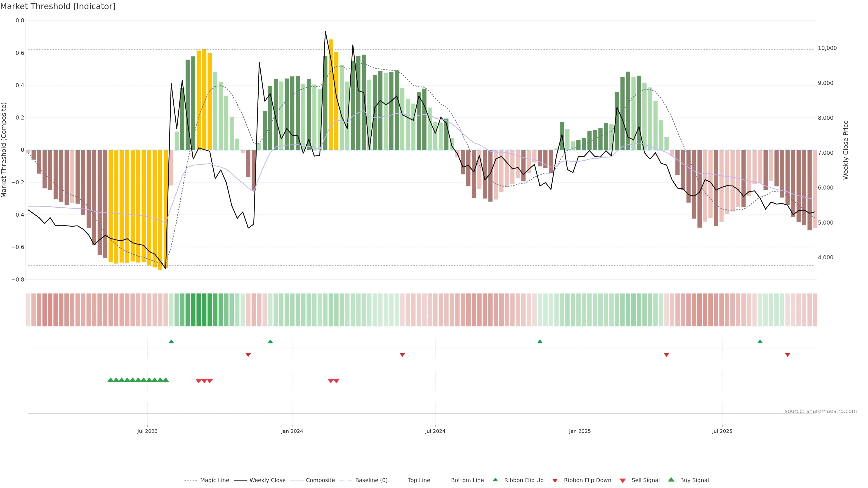Click the first green ribbon flip up marker
Image resolution: width=868 pixels, height=488 pixels.
[171, 342]
